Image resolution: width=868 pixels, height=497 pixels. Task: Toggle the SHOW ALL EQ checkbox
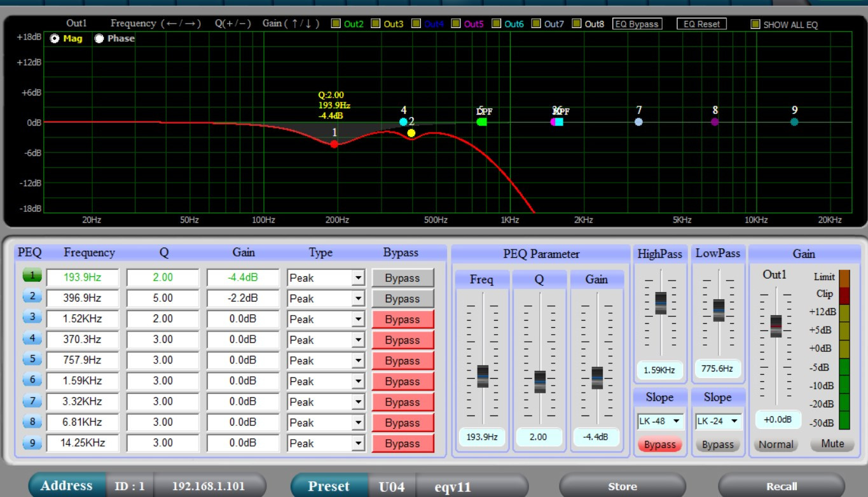point(755,24)
